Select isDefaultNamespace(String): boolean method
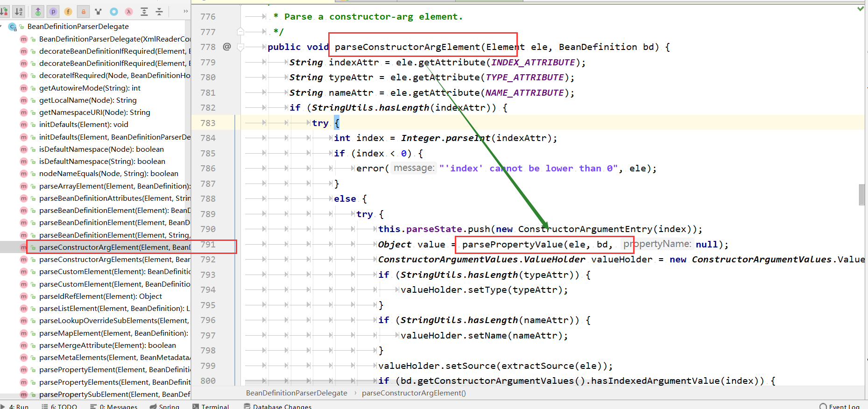 pos(102,161)
